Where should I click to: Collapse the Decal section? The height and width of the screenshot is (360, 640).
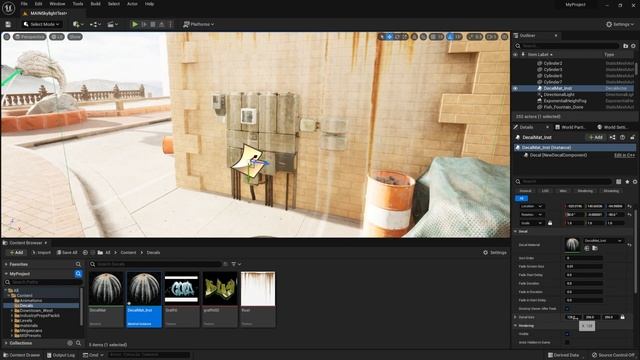click(516, 231)
